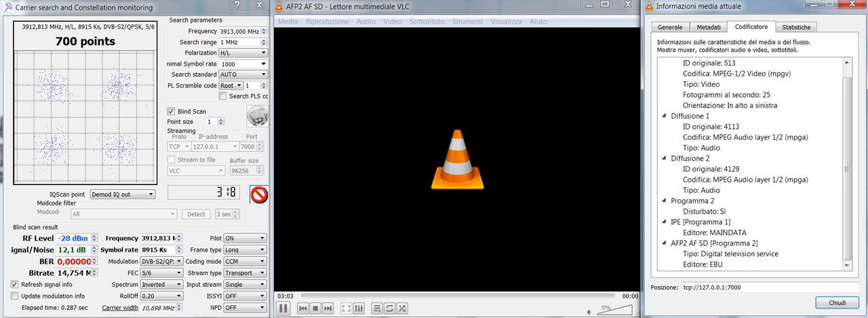The width and height of the screenshot is (868, 318).
Task: Open the ISSYI OFF dropdown
Action: 245,296
